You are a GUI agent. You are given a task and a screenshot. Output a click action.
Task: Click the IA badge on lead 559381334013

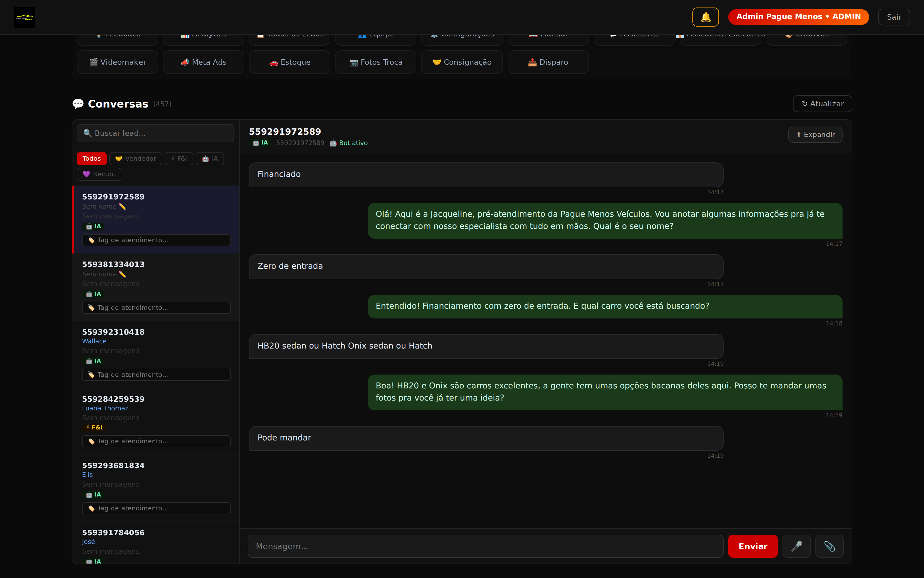point(93,294)
